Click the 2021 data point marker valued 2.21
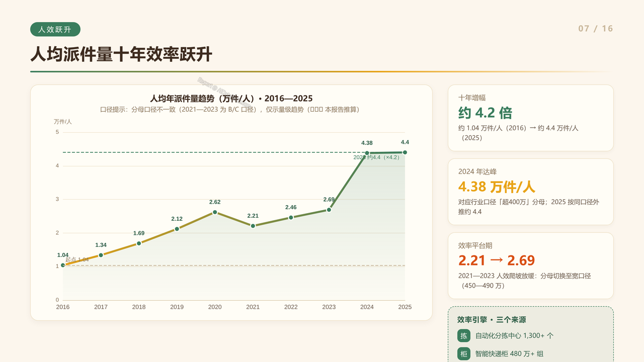The height and width of the screenshot is (362, 644). point(253,226)
